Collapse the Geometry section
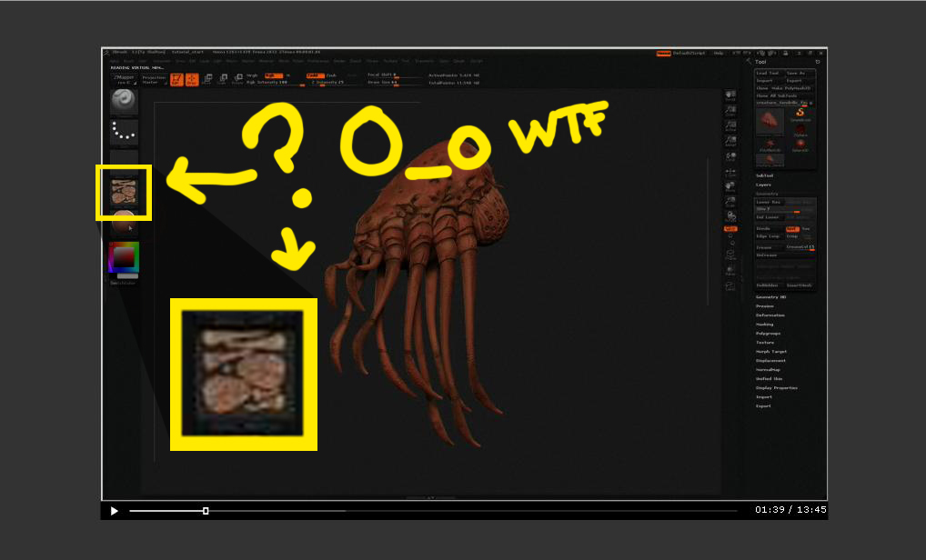926x560 pixels. (x=767, y=194)
